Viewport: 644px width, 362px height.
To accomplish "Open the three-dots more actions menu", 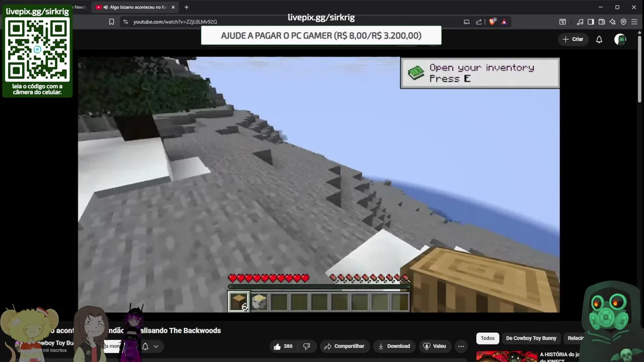I will 461,346.
